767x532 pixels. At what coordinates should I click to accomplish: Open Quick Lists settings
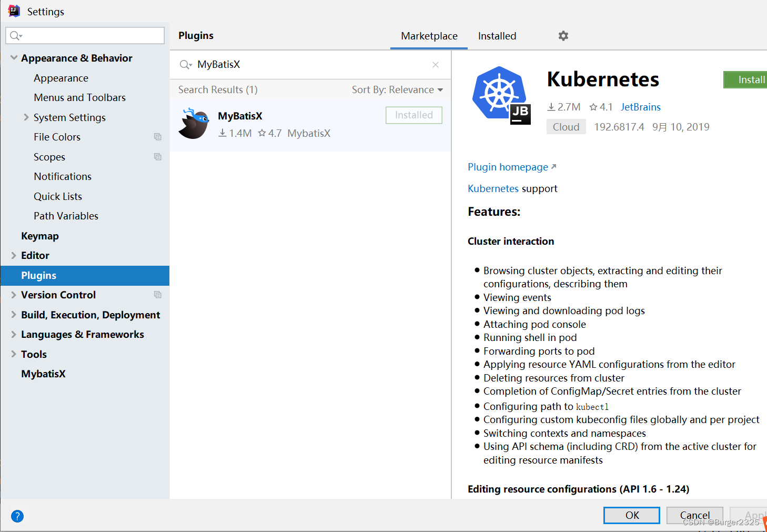pyautogui.click(x=58, y=196)
